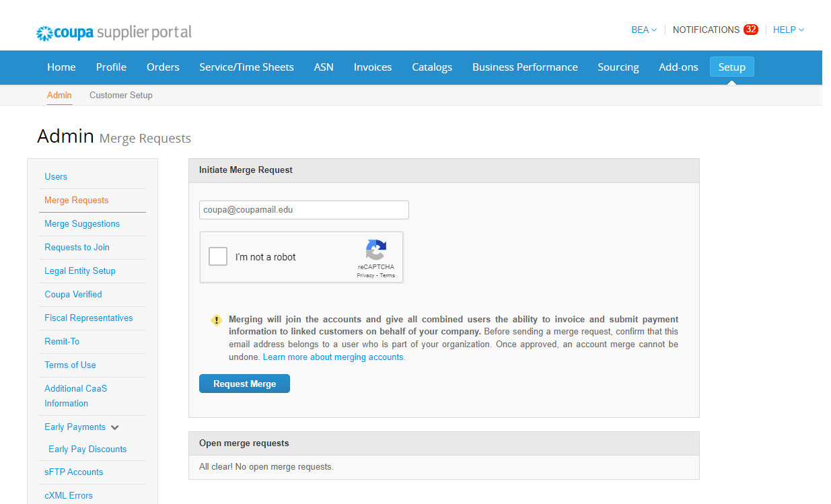The height and width of the screenshot is (504, 831).
Task: Open sFTP Accounts in sidebar
Action: coord(74,472)
